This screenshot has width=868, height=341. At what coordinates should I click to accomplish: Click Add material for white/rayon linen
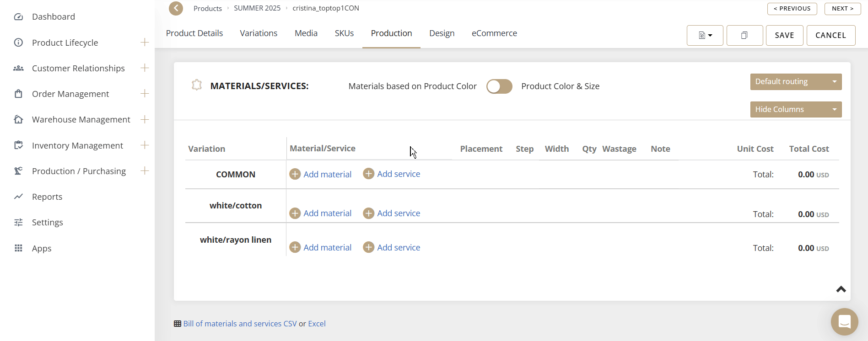[327, 247]
